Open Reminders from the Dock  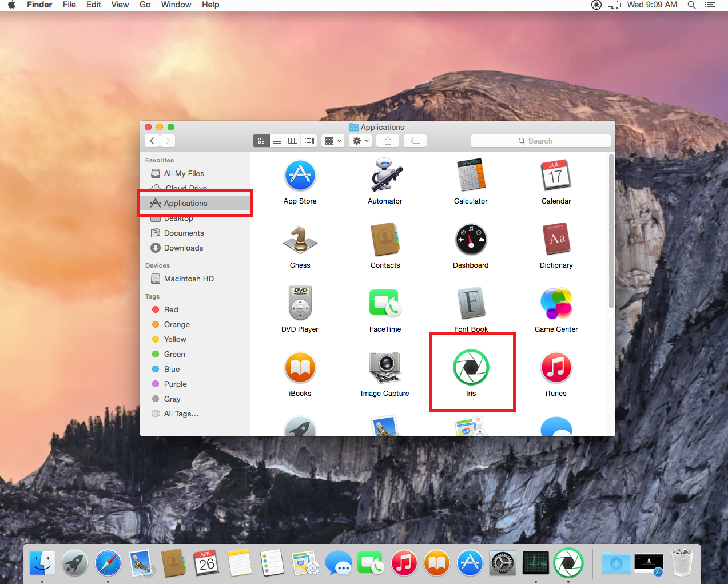point(272,563)
